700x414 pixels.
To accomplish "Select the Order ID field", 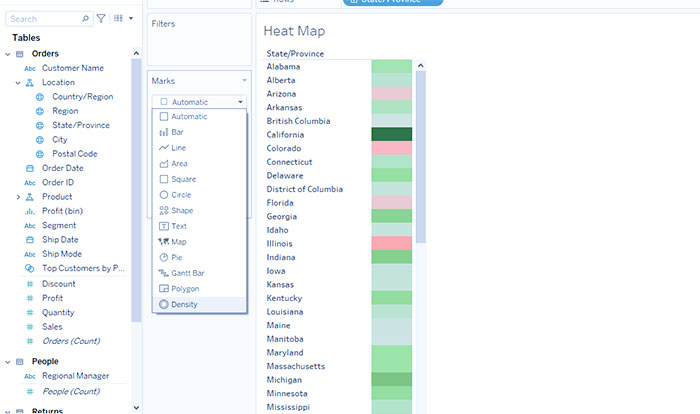I will tap(58, 182).
